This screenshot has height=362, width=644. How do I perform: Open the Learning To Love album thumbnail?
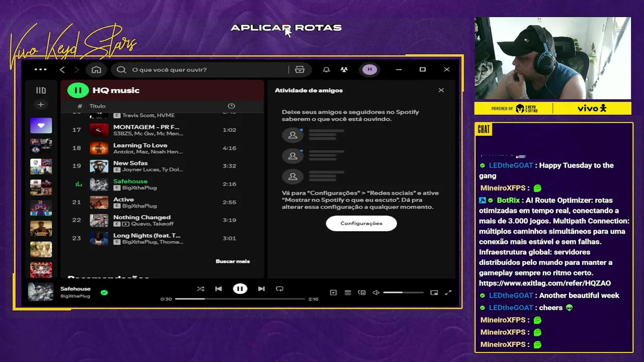pos(99,148)
